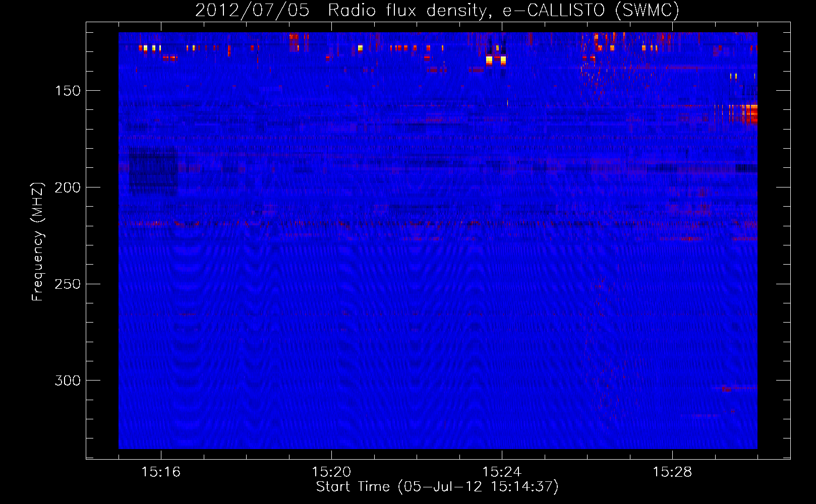816x504 pixels.
Task: Click the 250 frequency tick label
Action: [68, 284]
